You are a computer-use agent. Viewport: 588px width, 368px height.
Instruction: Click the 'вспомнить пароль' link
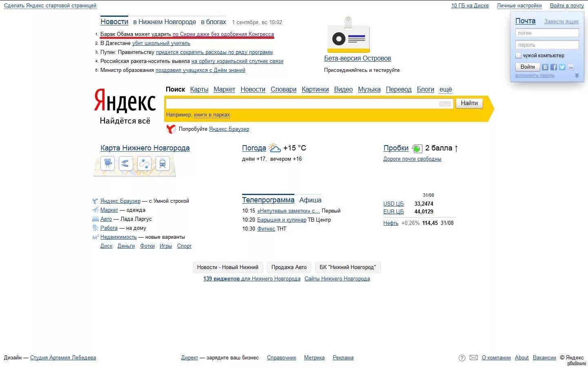pyautogui.click(x=535, y=76)
